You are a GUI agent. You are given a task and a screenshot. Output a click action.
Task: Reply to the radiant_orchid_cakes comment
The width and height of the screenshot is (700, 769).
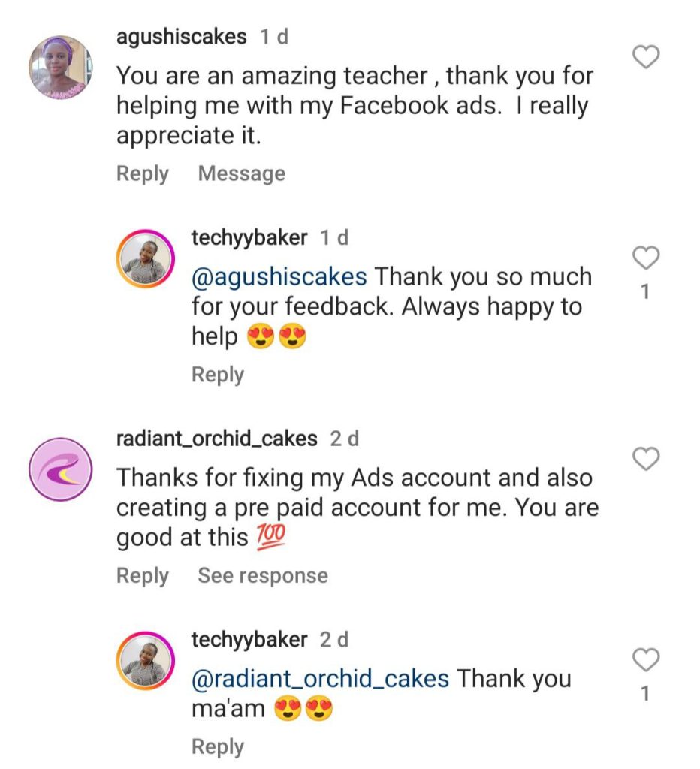[x=143, y=576]
